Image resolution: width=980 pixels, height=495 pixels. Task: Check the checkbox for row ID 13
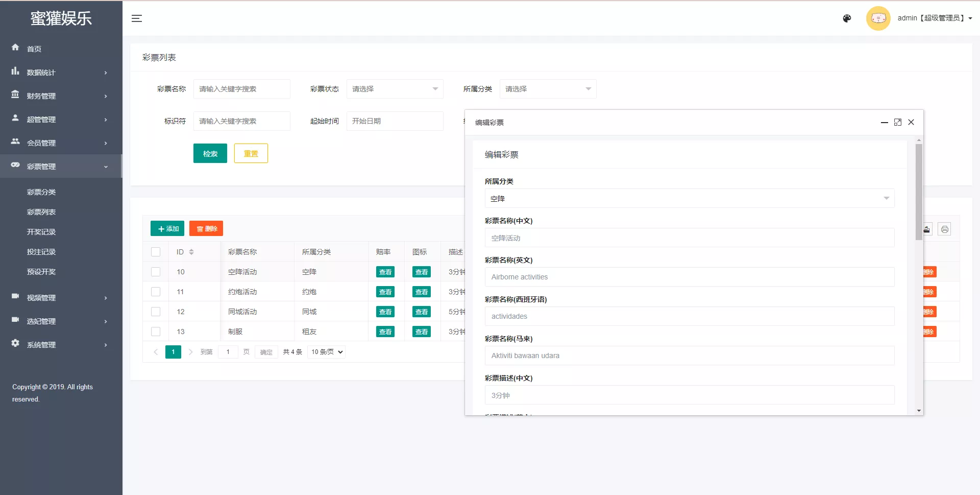(x=156, y=332)
